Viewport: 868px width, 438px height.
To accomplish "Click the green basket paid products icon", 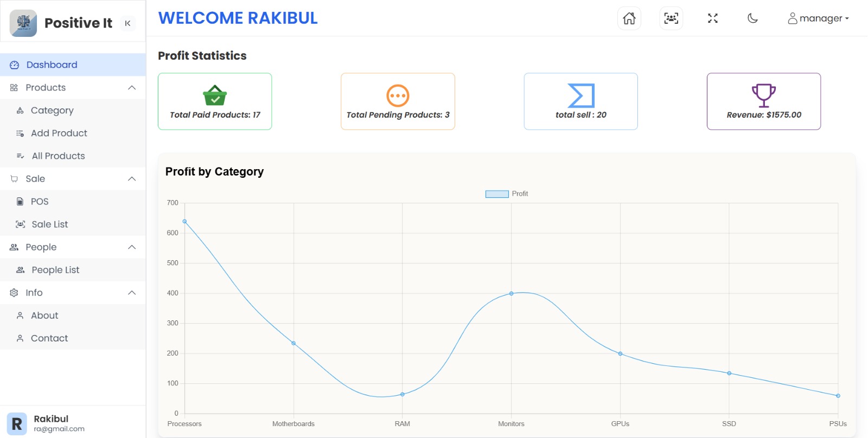I will point(215,95).
